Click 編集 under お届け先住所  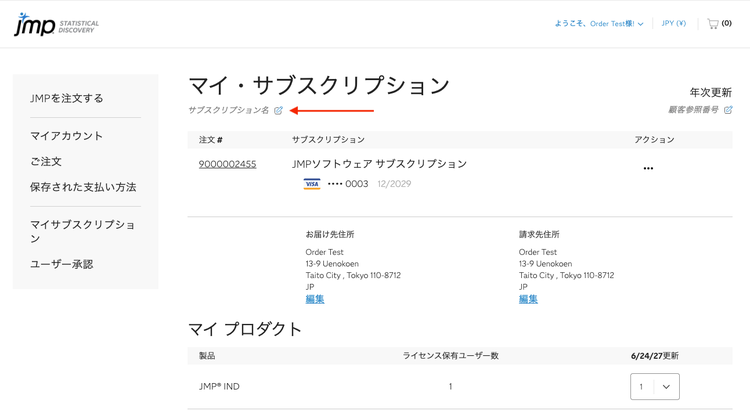tap(315, 299)
